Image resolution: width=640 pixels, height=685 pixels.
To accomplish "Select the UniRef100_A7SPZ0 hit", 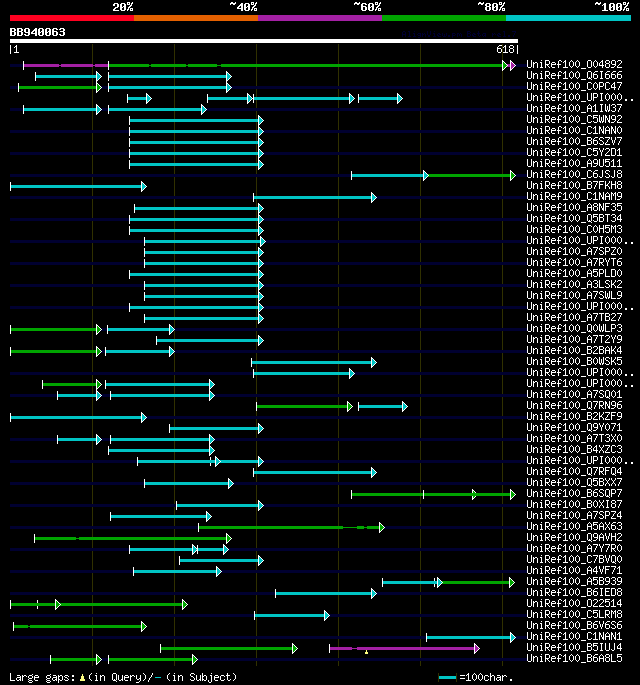I will click(574, 251).
